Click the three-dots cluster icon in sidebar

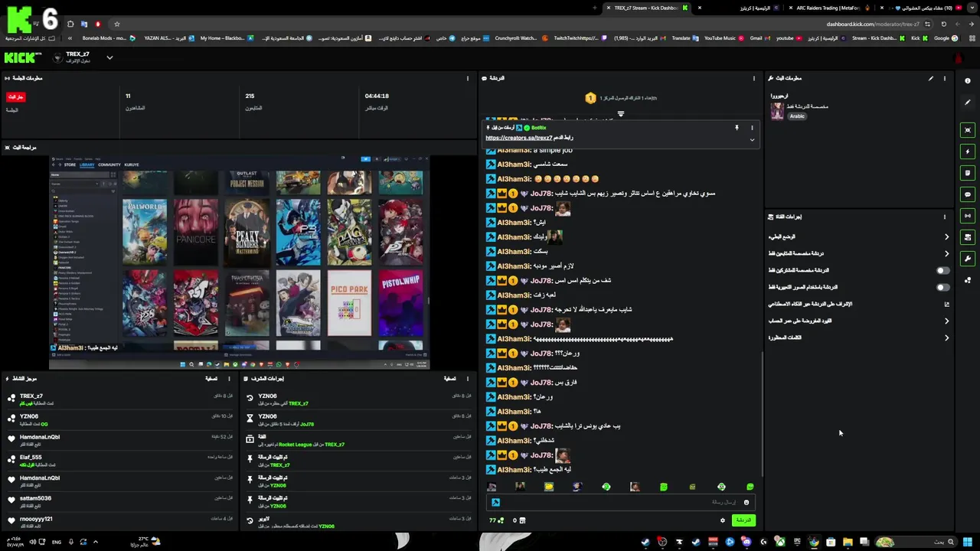tap(968, 280)
